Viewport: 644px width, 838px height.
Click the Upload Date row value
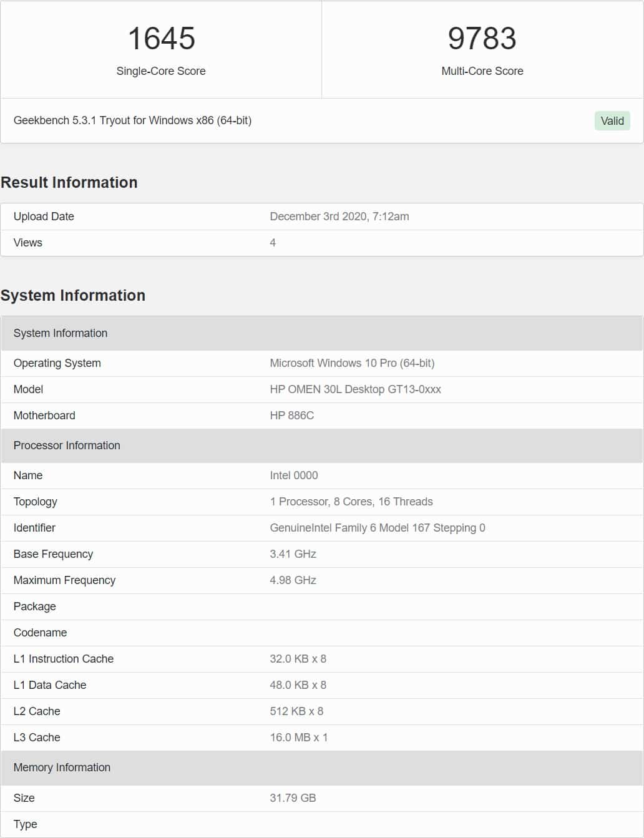click(x=339, y=217)
